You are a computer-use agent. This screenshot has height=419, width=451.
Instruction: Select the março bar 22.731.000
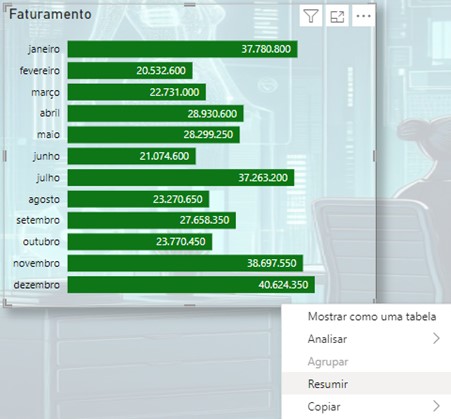(137, 92)
